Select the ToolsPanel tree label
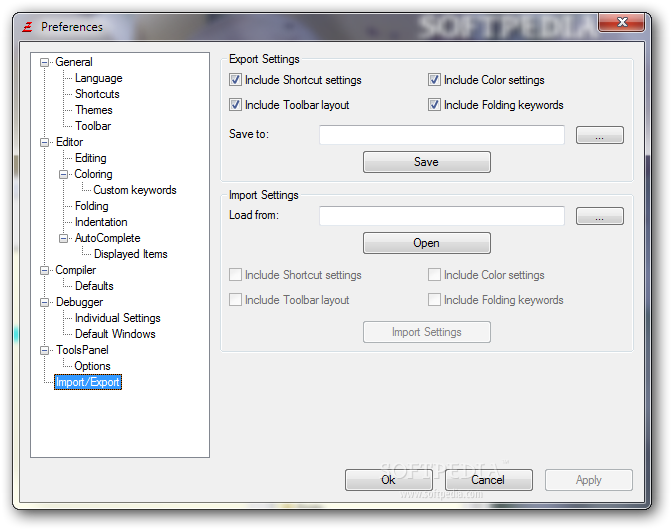Viewport: 672px width, 530px height. 82,350
